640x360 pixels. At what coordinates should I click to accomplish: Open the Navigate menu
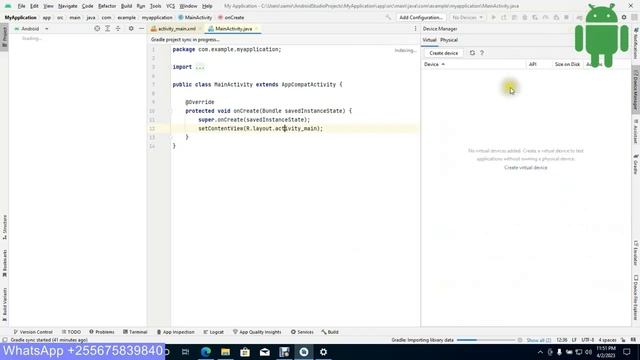click(x=67, y=6)
